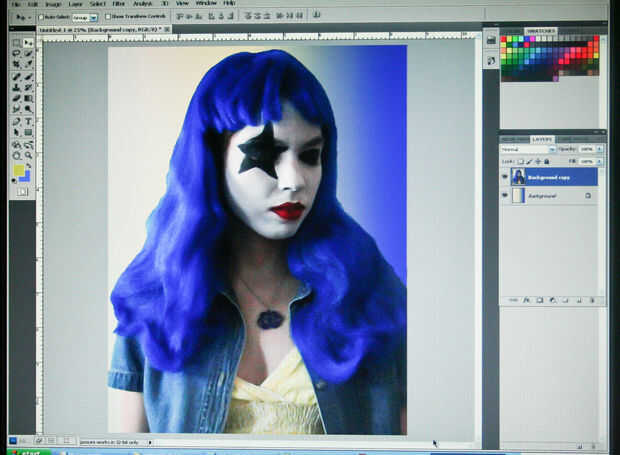The height and width of the screenshot is (455, 620).
Task: Click the Delete layer trash icon
Action: pos(592,300)
